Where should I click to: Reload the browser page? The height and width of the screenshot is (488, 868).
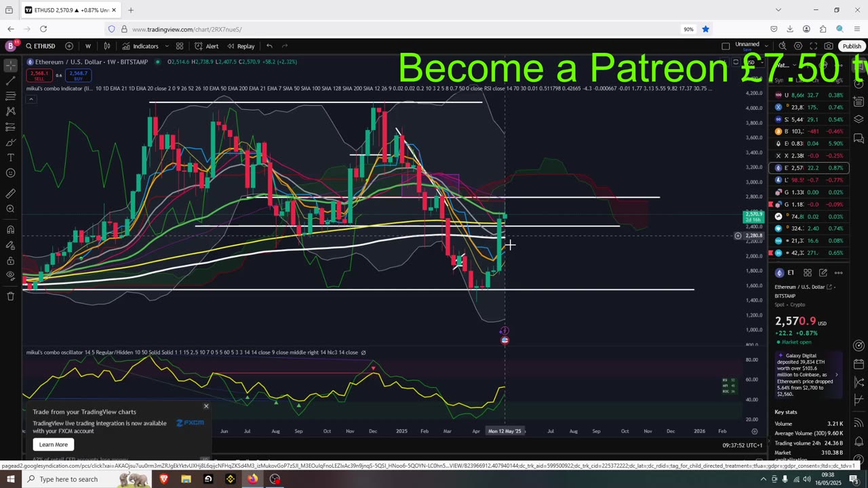pyautogui.click(x=43, y=29)
